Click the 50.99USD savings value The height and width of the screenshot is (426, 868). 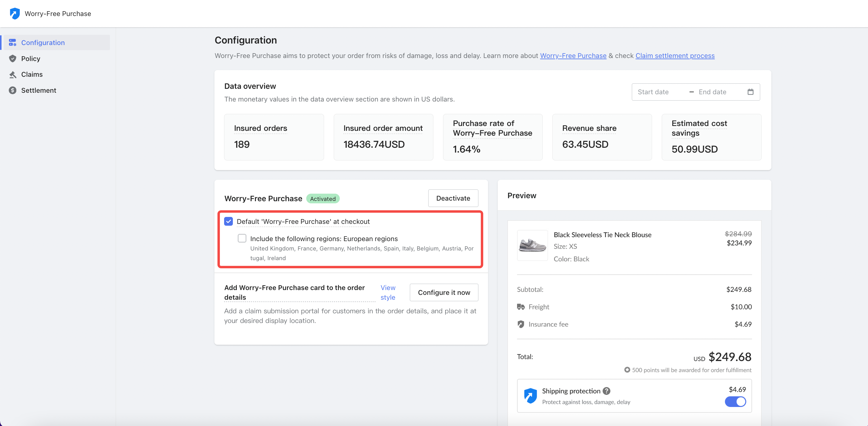pyautogui.click(x=694, y=149)
